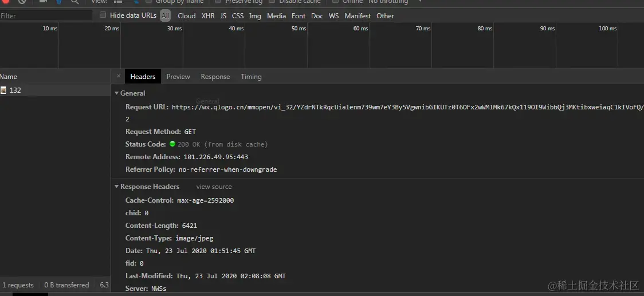This screenshot has height=296, width=644.
Task: Click the Request URL value text
Action: [407, 107]
